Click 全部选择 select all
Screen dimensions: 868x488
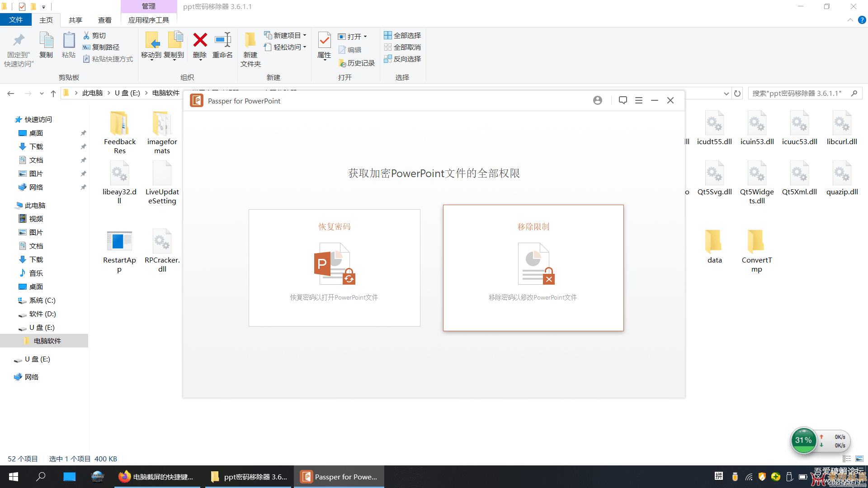click(402, 35)
